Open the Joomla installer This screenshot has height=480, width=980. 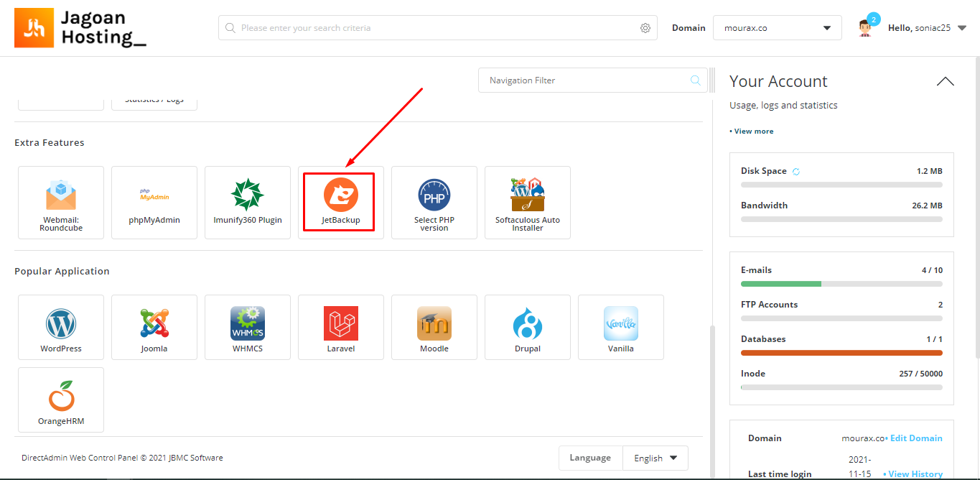point(154,328)
